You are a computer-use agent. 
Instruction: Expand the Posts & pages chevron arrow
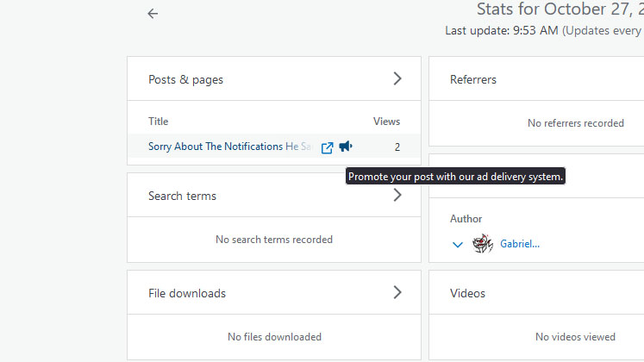click(x=397, y=78)
